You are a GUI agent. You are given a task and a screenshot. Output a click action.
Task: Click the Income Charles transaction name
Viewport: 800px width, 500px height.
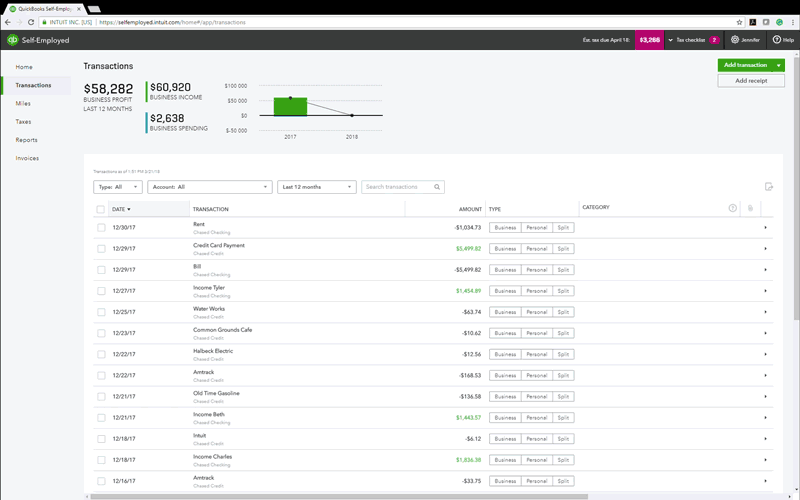[212, 457]
